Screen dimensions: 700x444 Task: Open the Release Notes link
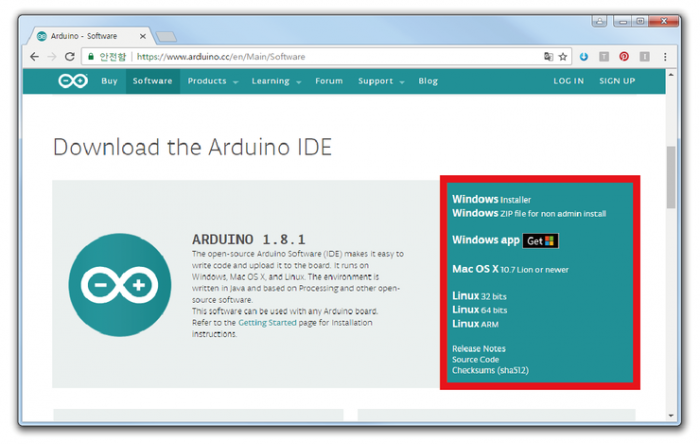[479, 349]
